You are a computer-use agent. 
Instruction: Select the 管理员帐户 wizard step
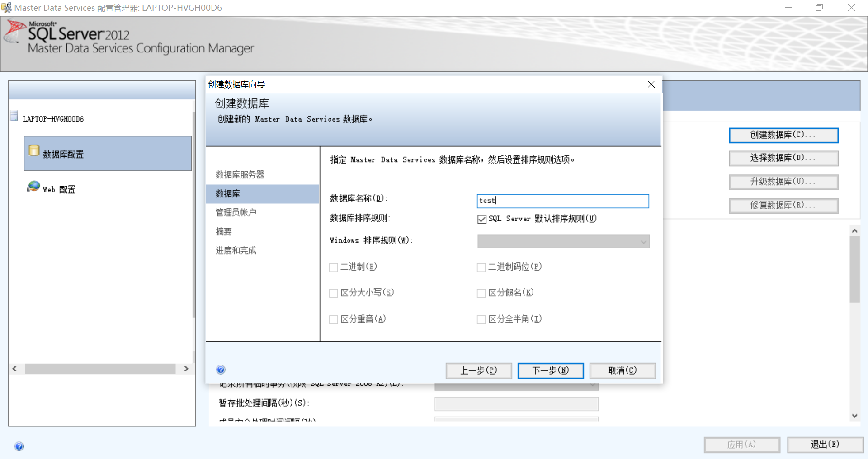(x=236, y=212)
